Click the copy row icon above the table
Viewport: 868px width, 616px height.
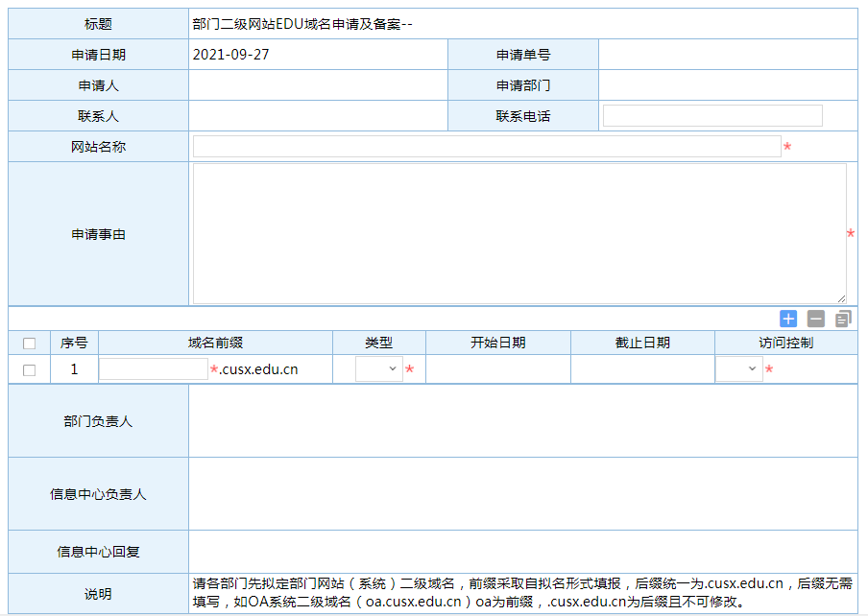(843, 319)
